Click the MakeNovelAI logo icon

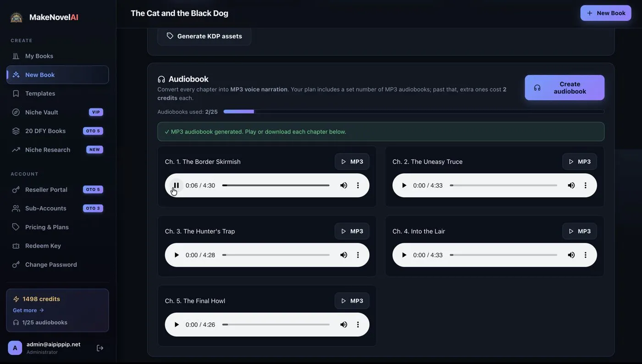pyautogui.click(x=17, y=17)
